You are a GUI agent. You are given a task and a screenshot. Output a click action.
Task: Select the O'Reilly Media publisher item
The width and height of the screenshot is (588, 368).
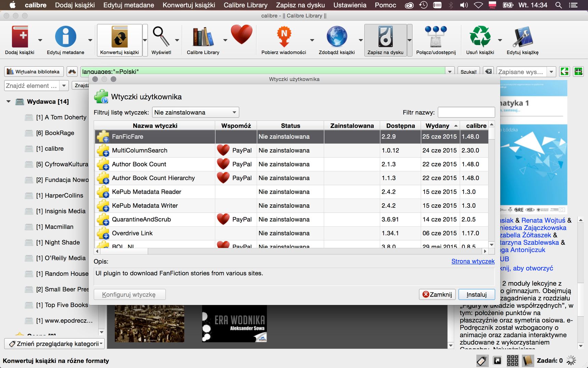tap(61, 258)
